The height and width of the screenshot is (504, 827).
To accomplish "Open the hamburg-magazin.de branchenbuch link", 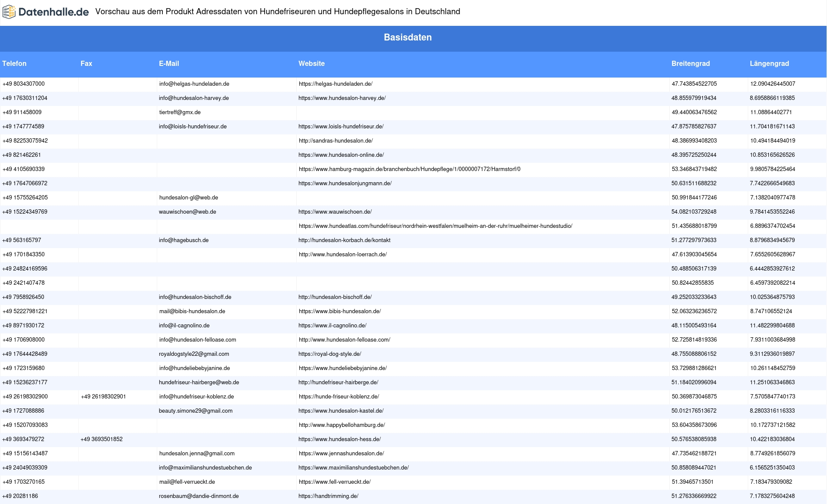I will pos(410,169).
